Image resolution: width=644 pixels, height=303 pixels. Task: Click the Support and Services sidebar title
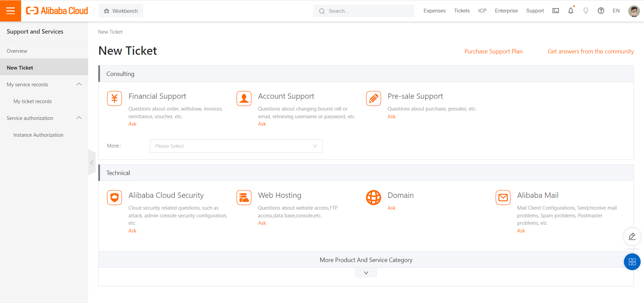(35, 32)
